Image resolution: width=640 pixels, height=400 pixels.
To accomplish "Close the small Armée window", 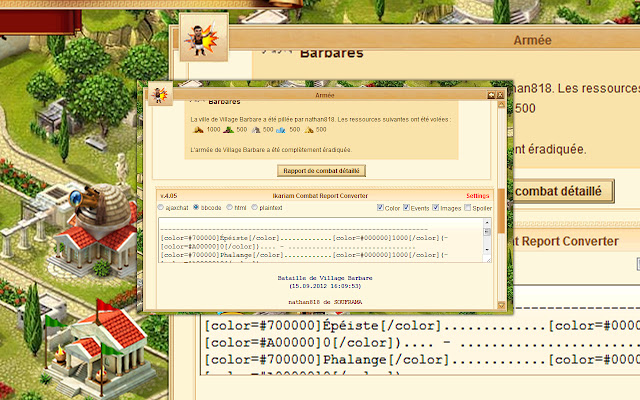I will click(x=500, y=95).
